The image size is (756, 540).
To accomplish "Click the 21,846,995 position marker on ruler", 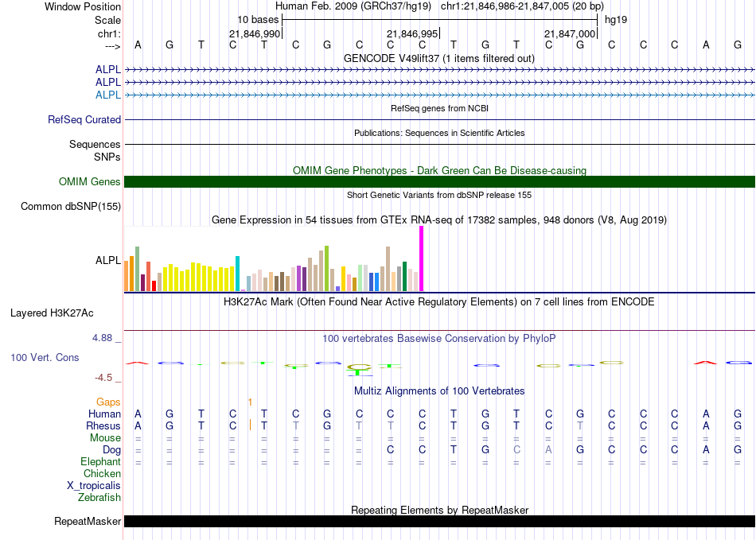I will tap(412, 34).
